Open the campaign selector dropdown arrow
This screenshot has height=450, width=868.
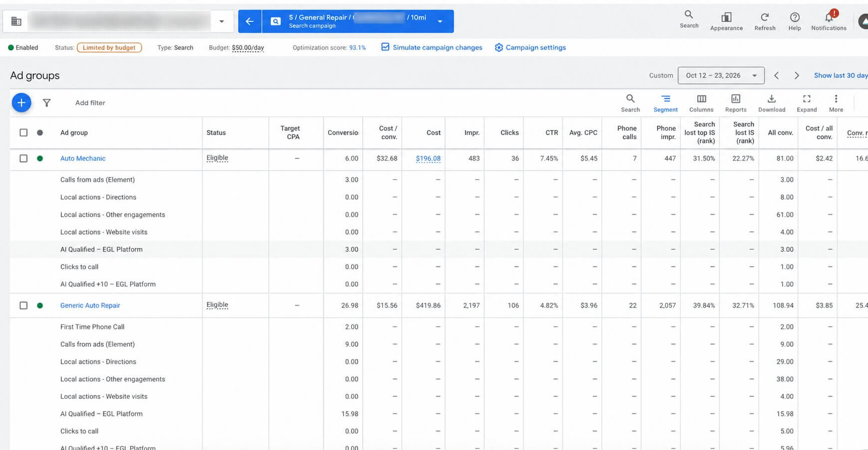click(x=440, y=21)
